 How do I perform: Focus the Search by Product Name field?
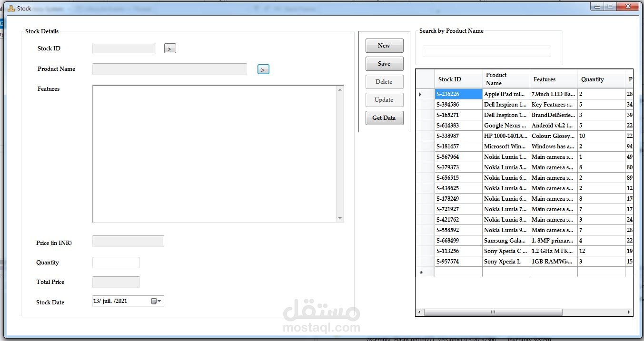click(x=486, y=51)
